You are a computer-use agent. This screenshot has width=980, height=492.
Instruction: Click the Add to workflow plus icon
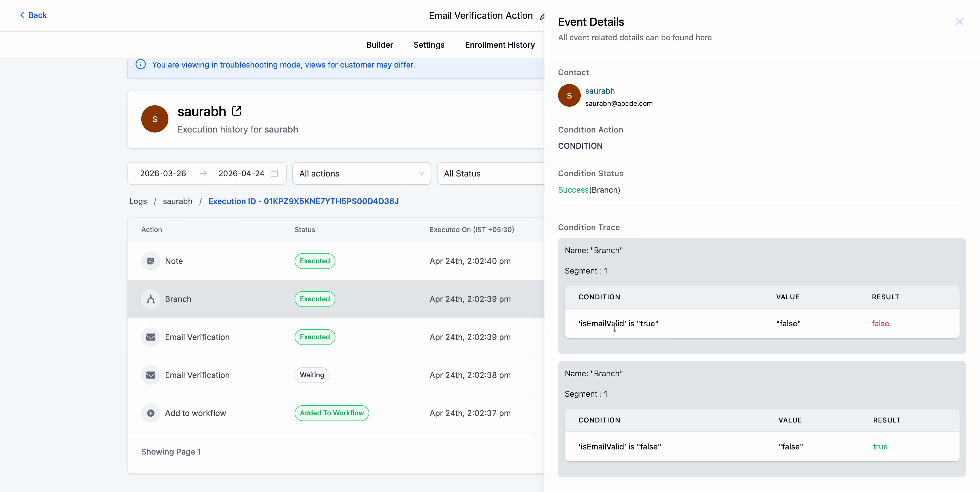click(151, 413)
